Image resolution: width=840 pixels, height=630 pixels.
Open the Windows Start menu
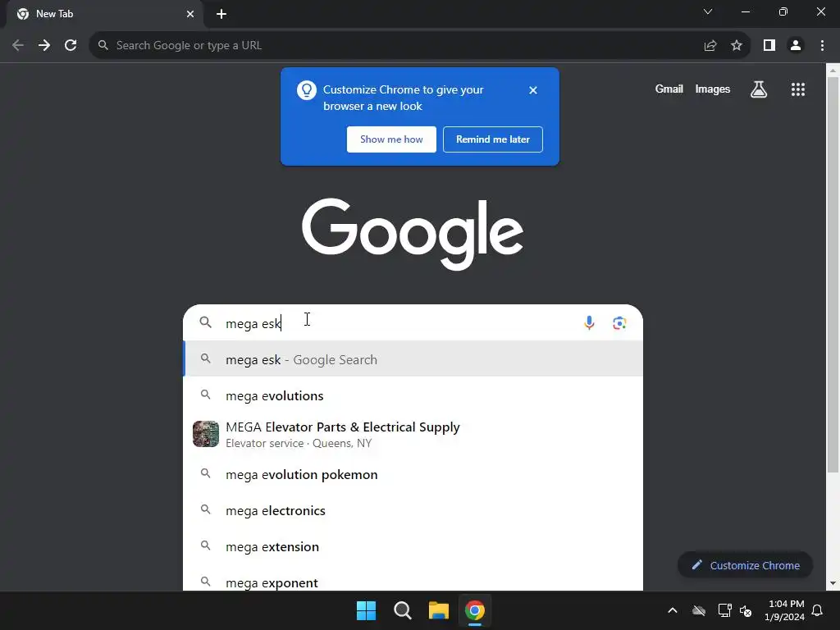pos(367,610)
